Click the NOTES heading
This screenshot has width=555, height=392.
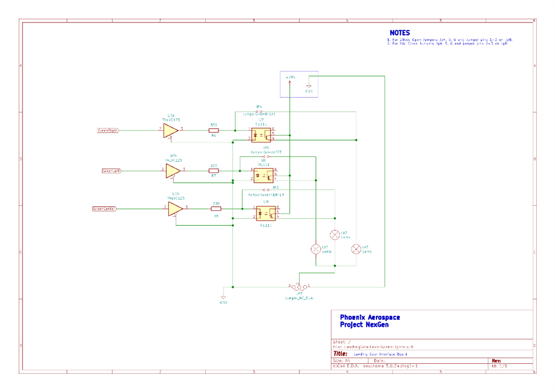[400, 33]
